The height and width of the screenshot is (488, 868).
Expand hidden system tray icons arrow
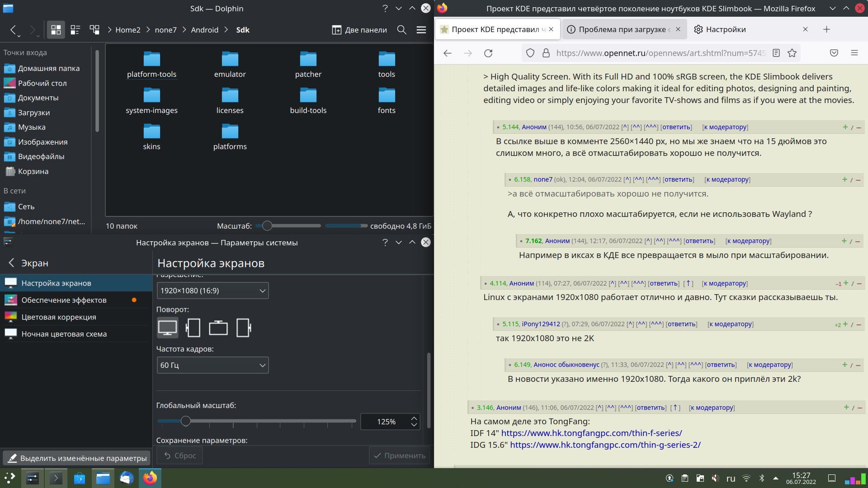[x=776, y=478]
